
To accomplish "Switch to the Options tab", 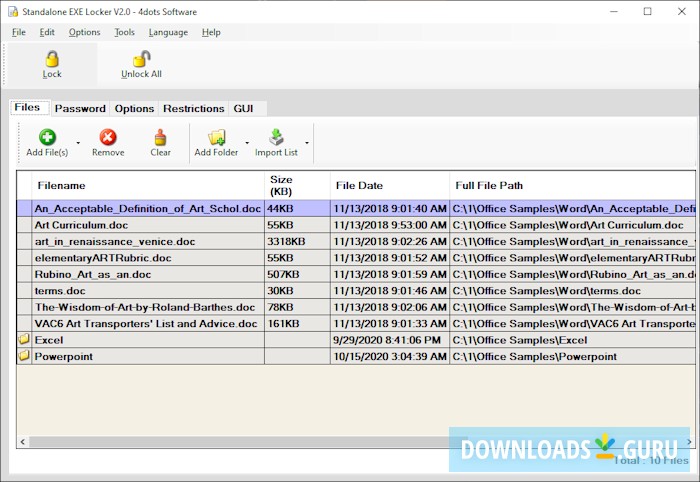I will [134, 108].
